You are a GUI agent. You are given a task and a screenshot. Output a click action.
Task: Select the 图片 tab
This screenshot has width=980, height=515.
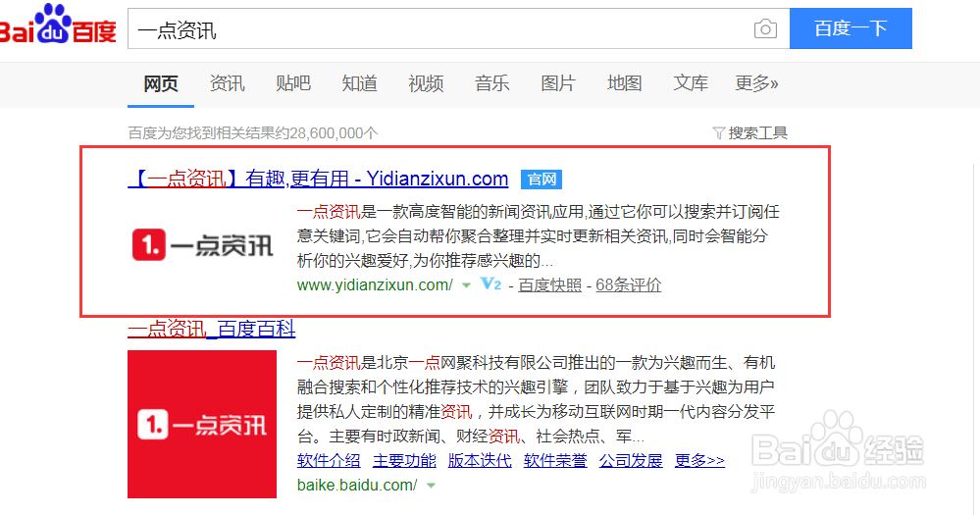pos(558,83)
